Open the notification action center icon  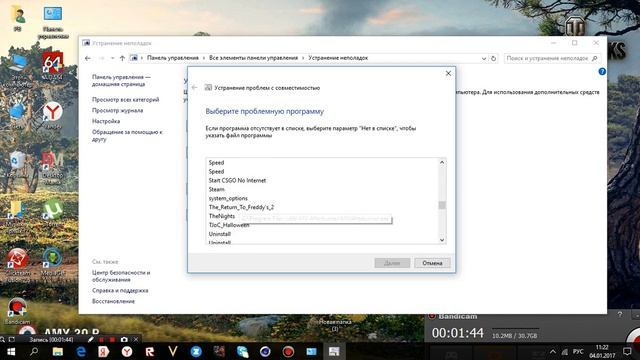[x=627, y=351]
